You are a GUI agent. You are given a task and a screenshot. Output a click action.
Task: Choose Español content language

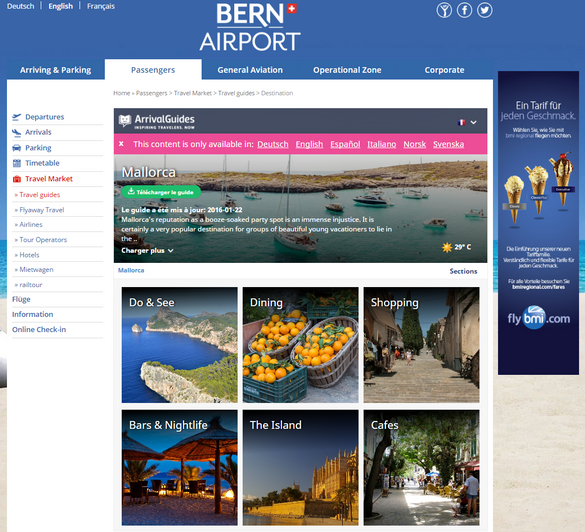coord(345,144)
